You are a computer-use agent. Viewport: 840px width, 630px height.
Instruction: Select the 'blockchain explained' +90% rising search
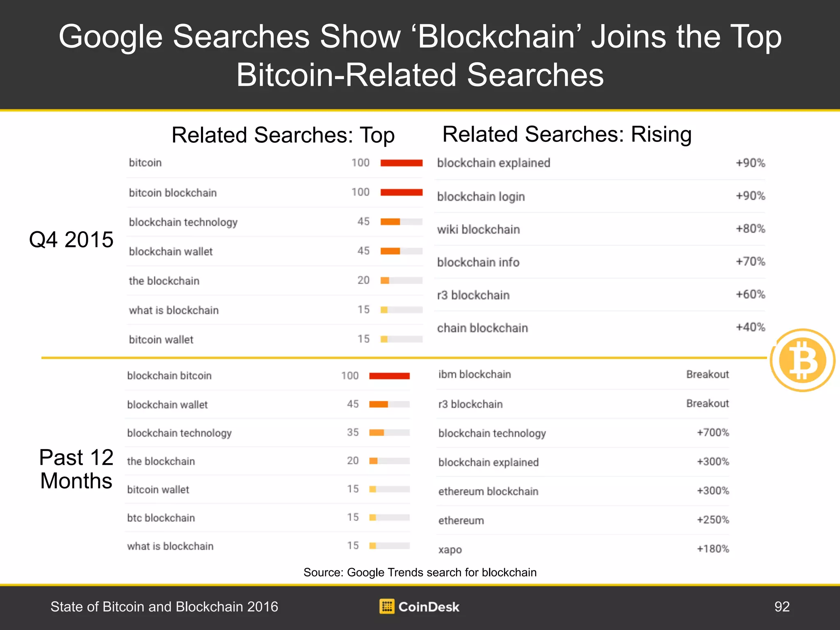coord(601,163)
